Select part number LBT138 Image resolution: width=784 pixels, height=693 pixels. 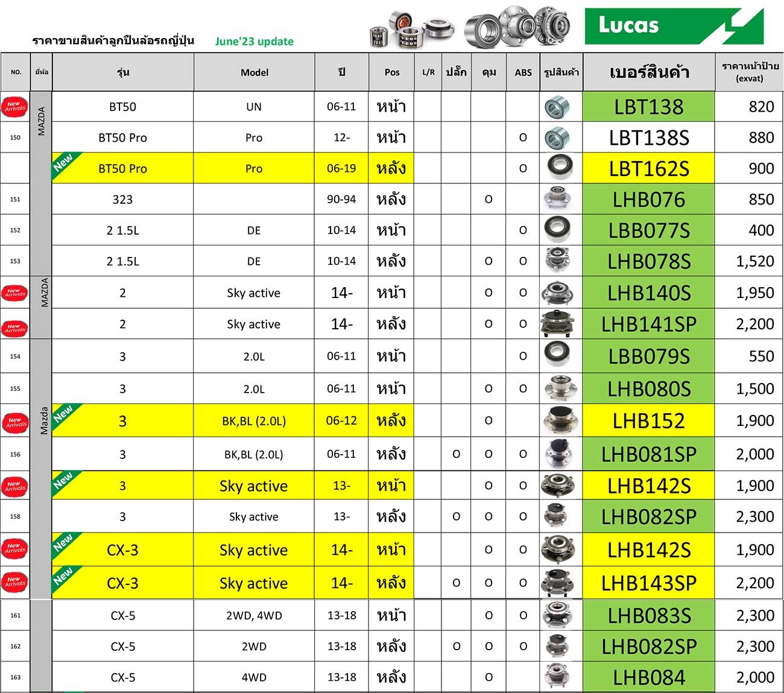pyautogui.click(x=649, y=107)
